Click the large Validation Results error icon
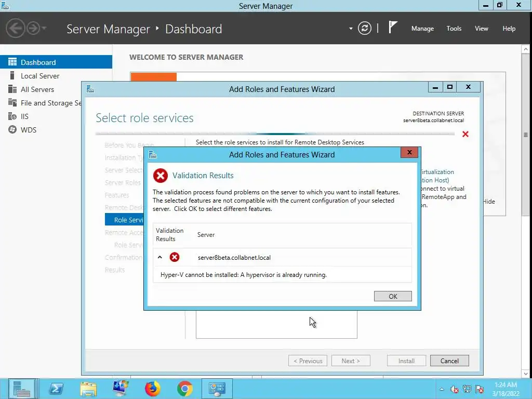Image resolution: width=532 pixels, height=399 pixels. click(161, 176)
